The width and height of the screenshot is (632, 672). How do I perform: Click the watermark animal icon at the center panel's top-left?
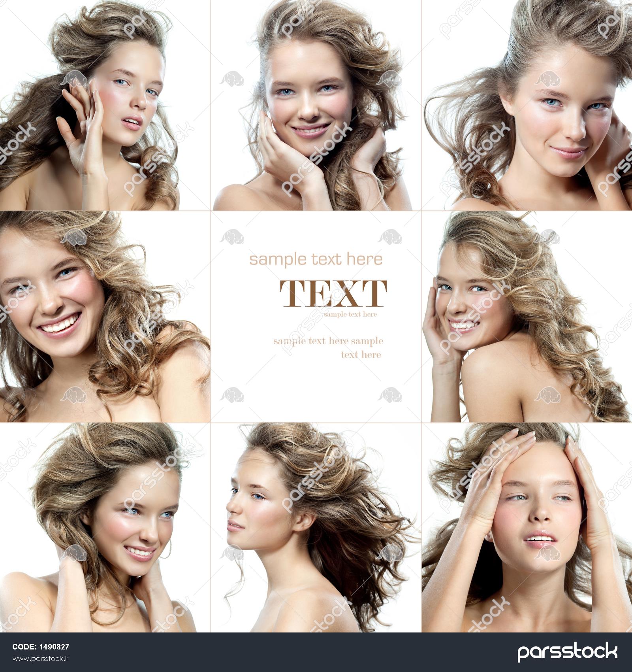point(232,237)
